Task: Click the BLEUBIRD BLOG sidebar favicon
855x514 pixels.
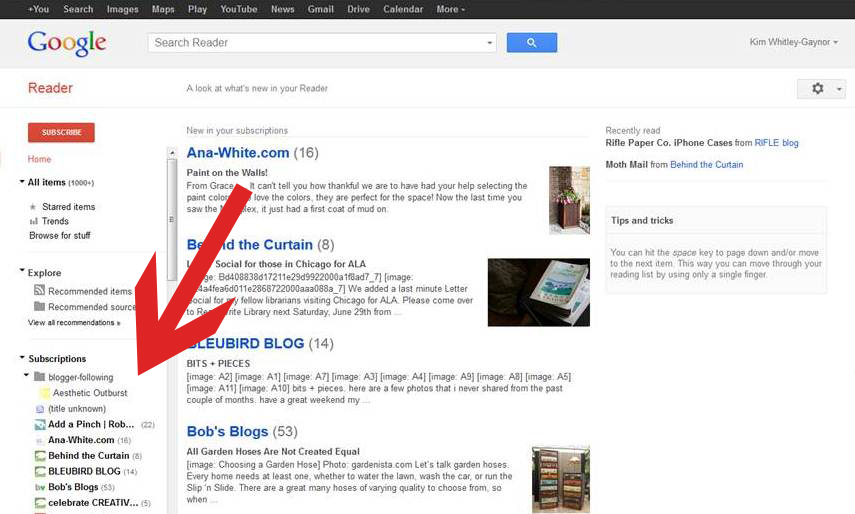Action: click(40, 471)
